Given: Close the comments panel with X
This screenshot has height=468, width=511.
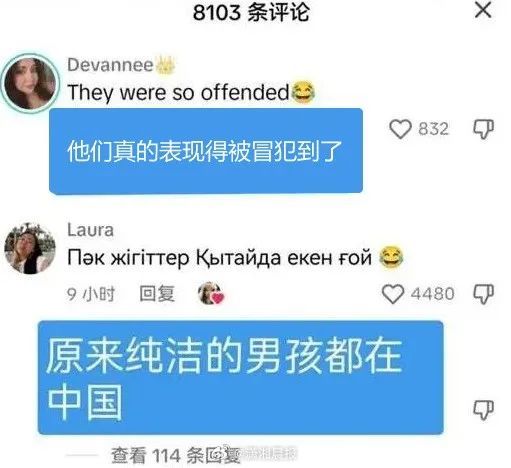Looking at the screenshot, I should [x=483, y=10].
